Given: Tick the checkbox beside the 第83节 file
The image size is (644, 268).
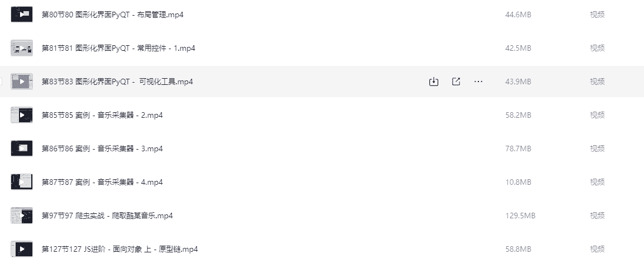Looking at the screenshot, I should click(1, 82).
